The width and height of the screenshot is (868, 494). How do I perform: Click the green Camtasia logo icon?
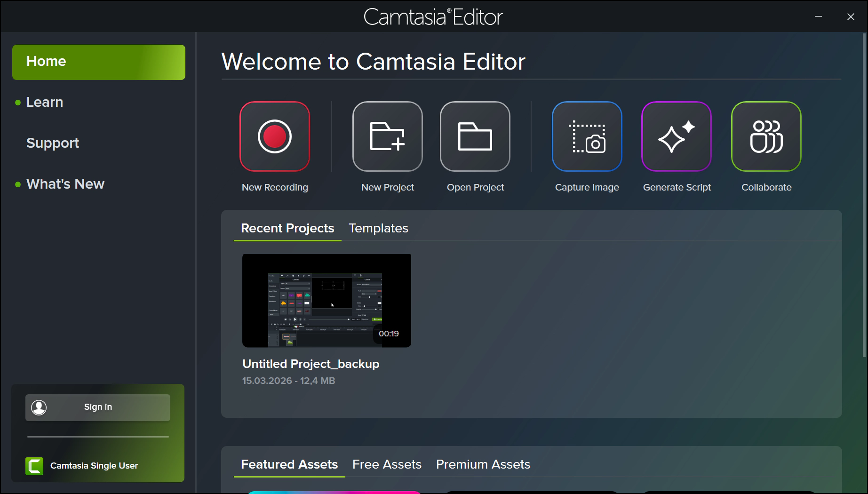(x=34, y=466)
